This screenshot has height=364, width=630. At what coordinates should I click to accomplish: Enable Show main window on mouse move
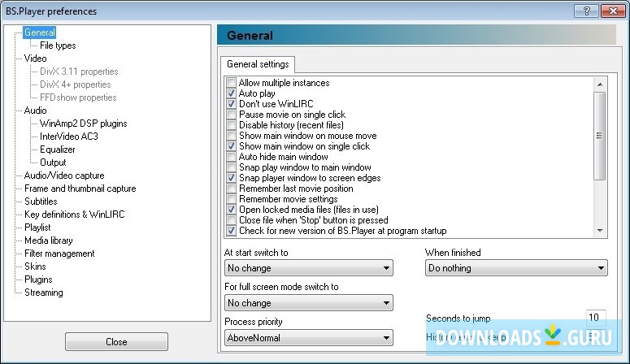pyautogui.click(x=231, y=136)
